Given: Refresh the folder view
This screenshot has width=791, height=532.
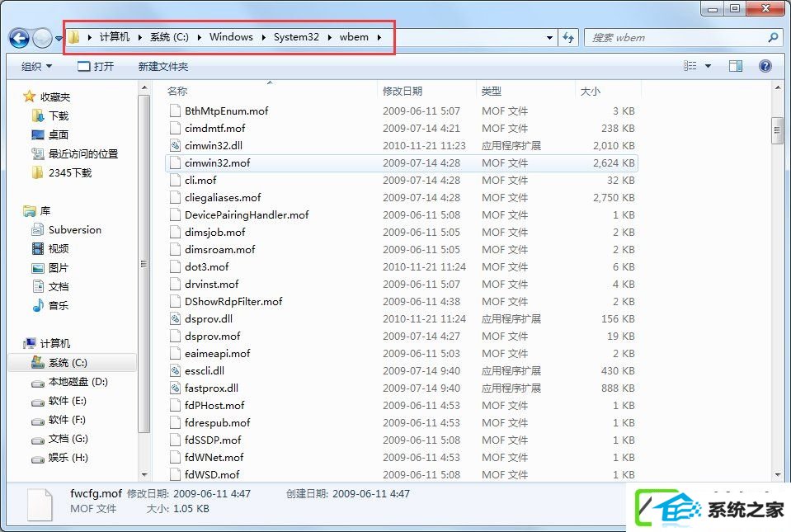Looking at the screenshot, I should click(x=568, y=38).
